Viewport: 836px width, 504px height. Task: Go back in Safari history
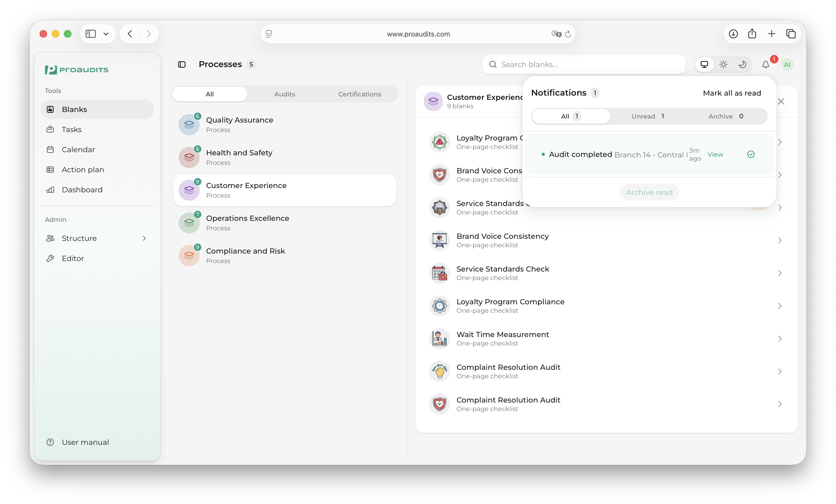click(130, 34)
